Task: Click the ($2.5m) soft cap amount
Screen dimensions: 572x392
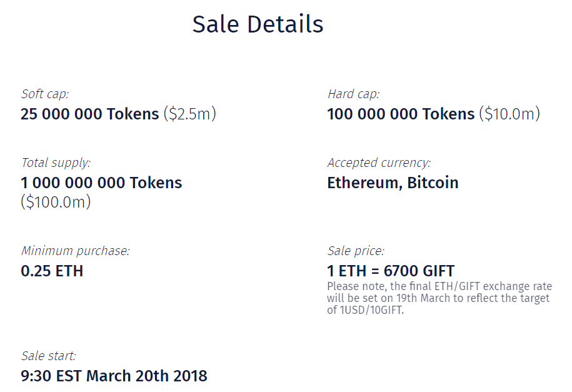Action: pos(189,114)
